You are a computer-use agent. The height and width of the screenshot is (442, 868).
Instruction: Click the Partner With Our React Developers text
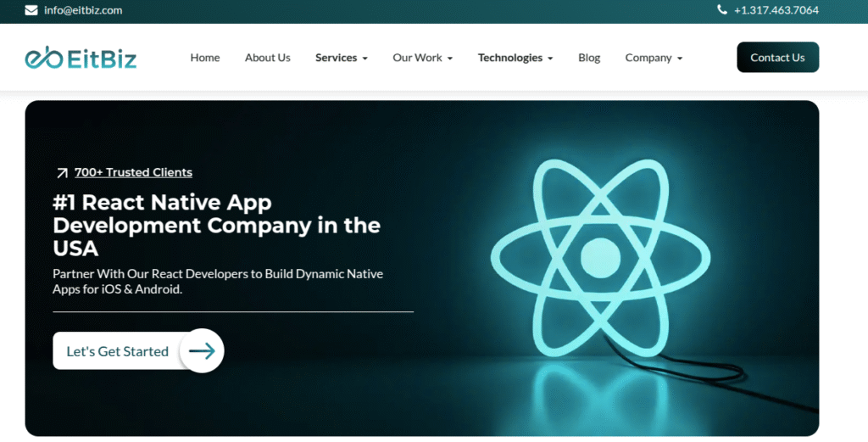218,281
